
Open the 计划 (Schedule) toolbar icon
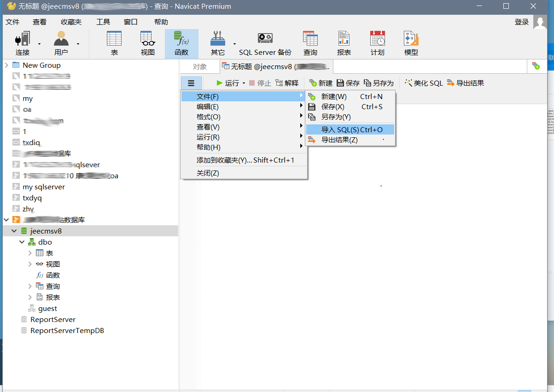coord(378,43)
